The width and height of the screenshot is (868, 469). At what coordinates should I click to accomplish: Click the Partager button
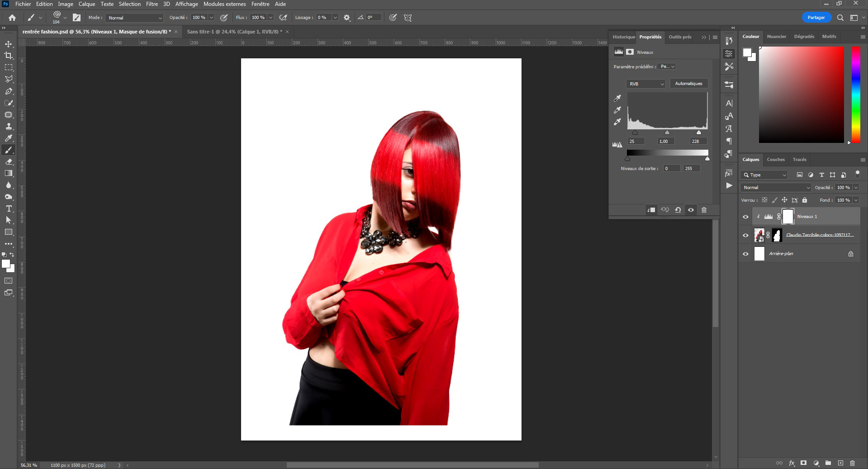(x=816, y=18)
